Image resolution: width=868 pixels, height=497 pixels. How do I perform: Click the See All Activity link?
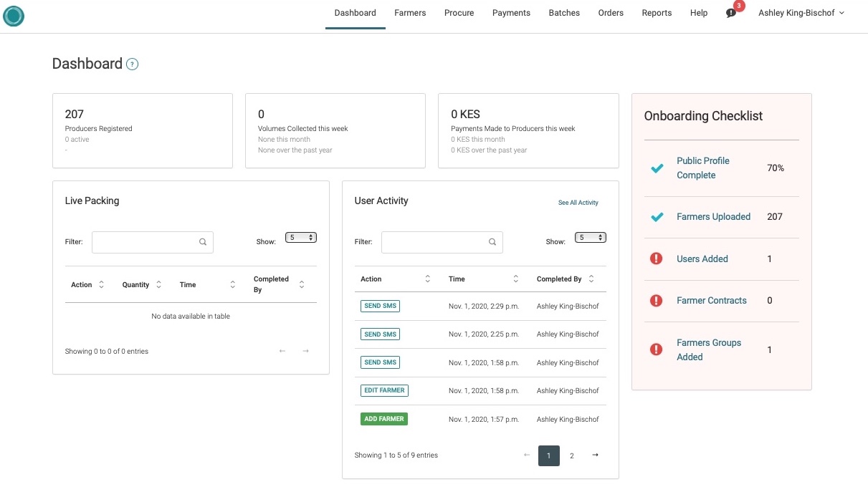578,203
